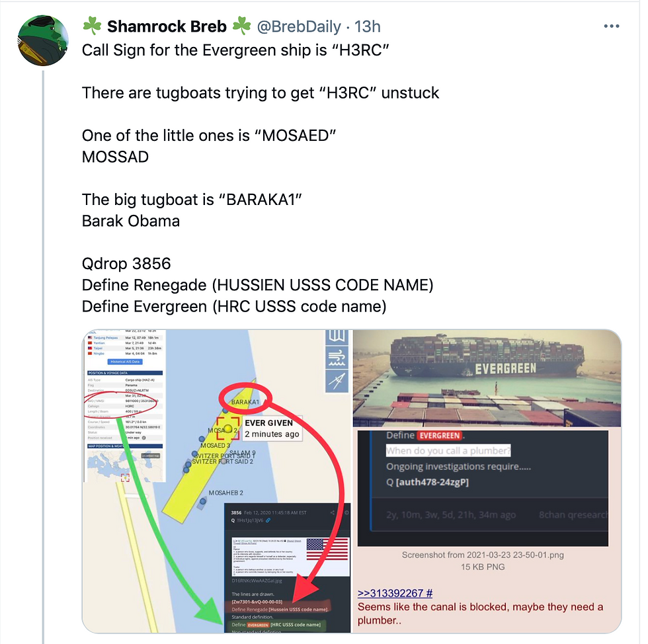Image resolution: width=648 pixels, height=644 pixels.
Task: Open the marine traffic map image
Action: coord(217,481)
